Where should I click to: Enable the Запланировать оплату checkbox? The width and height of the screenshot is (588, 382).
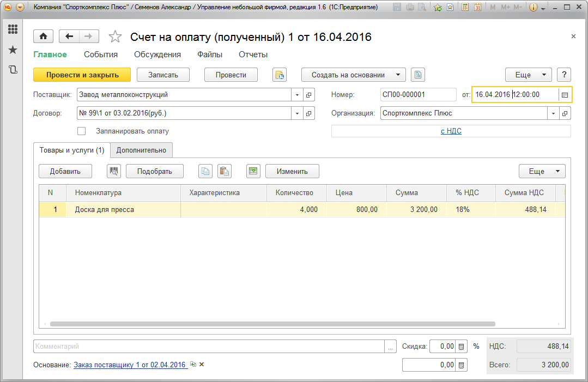pos(82,131)
